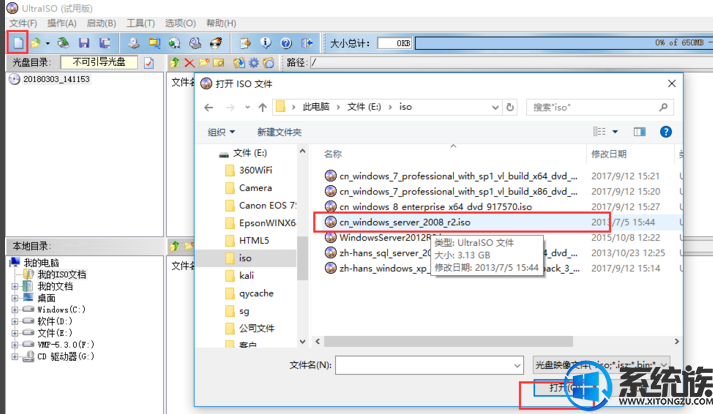Click the Compress ISO icon
The height and width of the screenshot is (414, 713).
coord(154,43)
